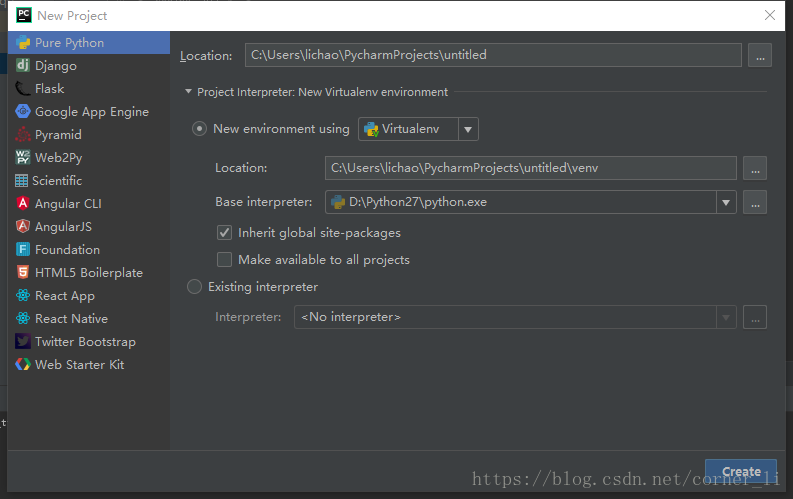Select the HTML5 Boilerplate icon

point(23,273)
